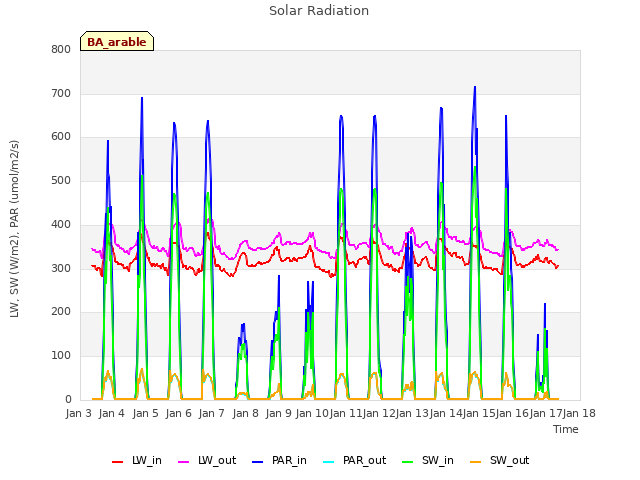
Task: Click the Jan 17 x-axis tick label
Action: (x=545, y=413)
